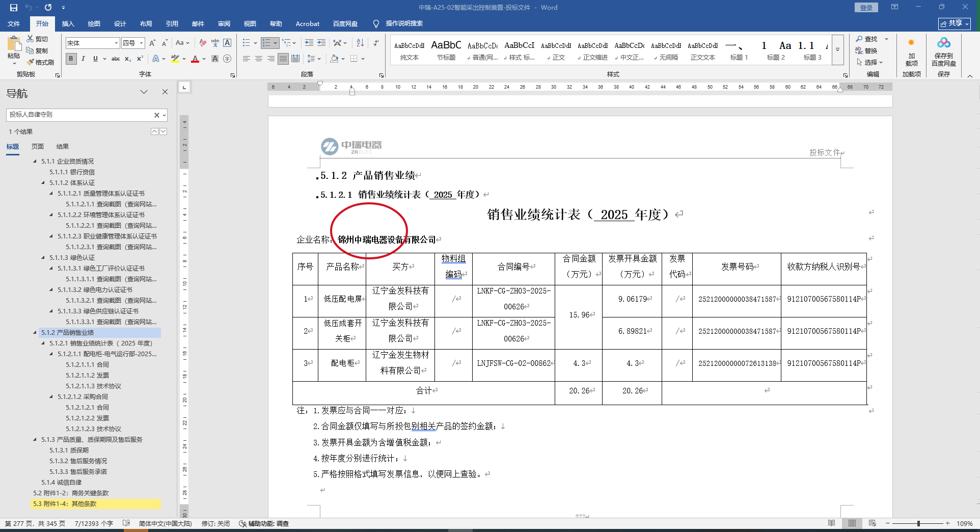
Task: Toggle the show paragraph marks button
Action: (x=376, y=43)
